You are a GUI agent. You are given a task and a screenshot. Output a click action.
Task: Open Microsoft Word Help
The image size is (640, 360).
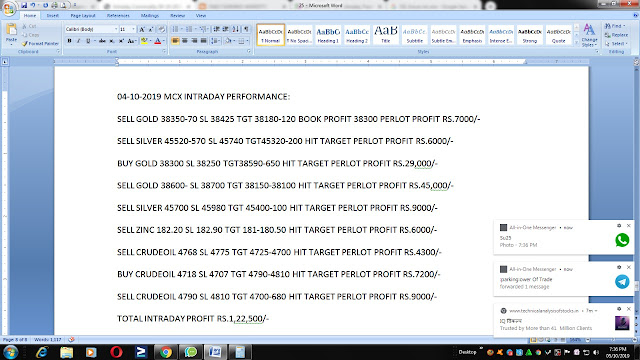635,16
